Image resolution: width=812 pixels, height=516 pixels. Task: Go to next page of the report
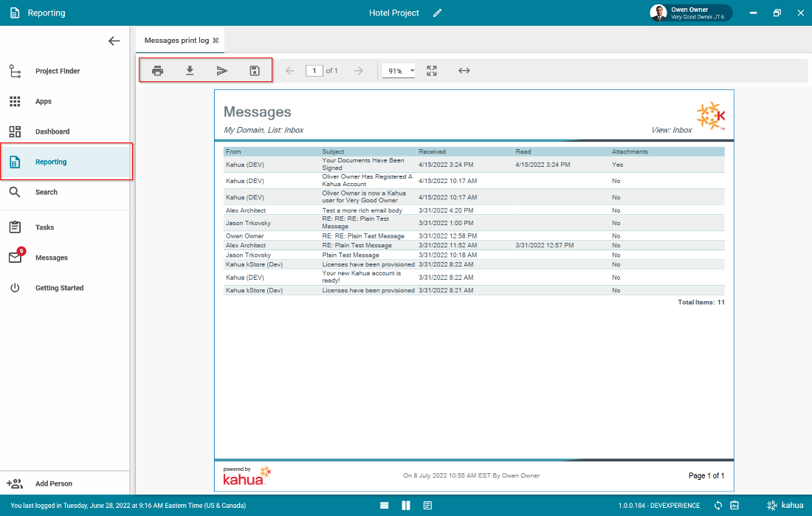click(359, 71)
